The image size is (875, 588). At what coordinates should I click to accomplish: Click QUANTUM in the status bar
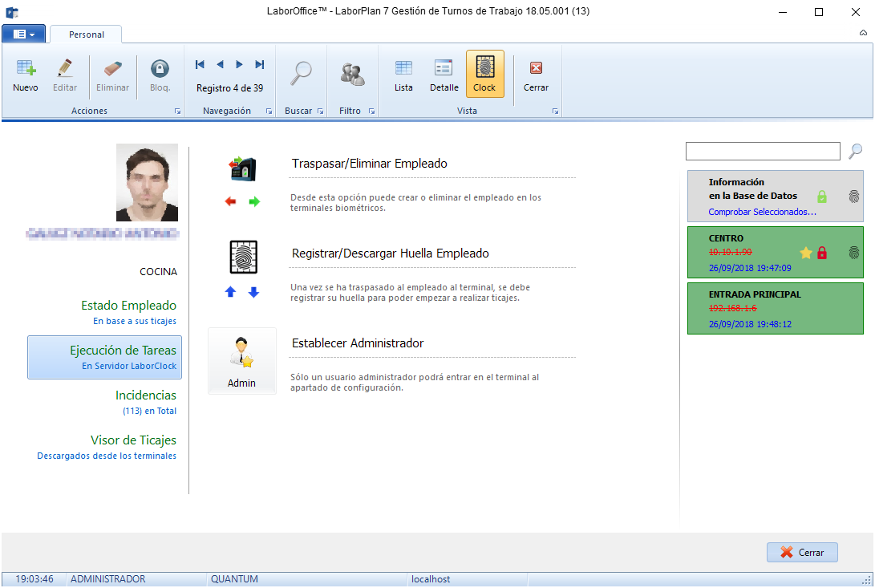(234, 579)
